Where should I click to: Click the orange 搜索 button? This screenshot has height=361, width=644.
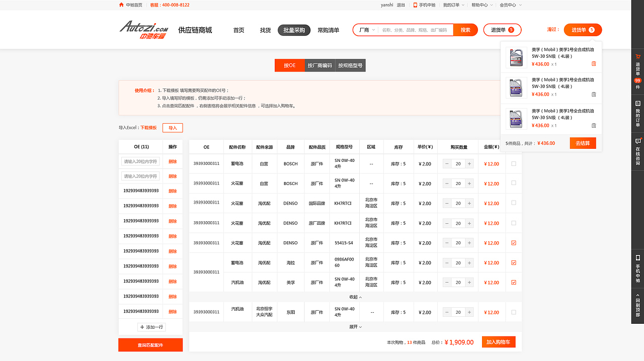465,30
